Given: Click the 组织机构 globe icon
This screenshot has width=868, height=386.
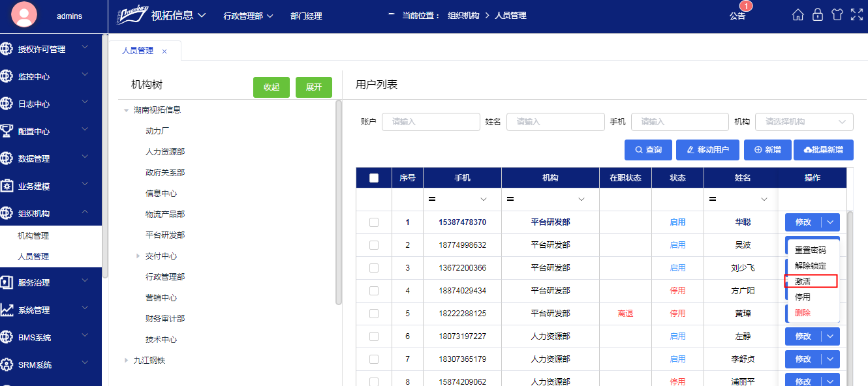Looking at the screenshot, I should 7,213.
